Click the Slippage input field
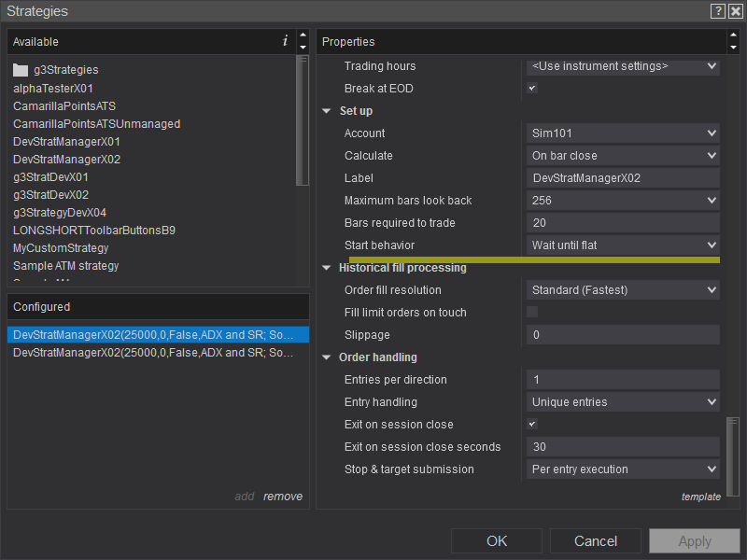Screen dimensions: 747x560 [x=623, y=335]
